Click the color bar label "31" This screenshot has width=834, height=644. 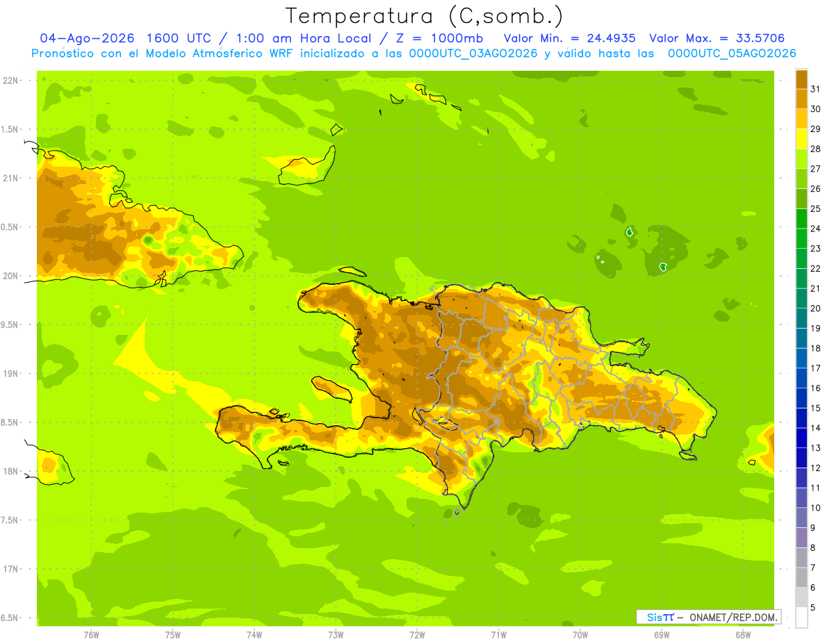816,89
